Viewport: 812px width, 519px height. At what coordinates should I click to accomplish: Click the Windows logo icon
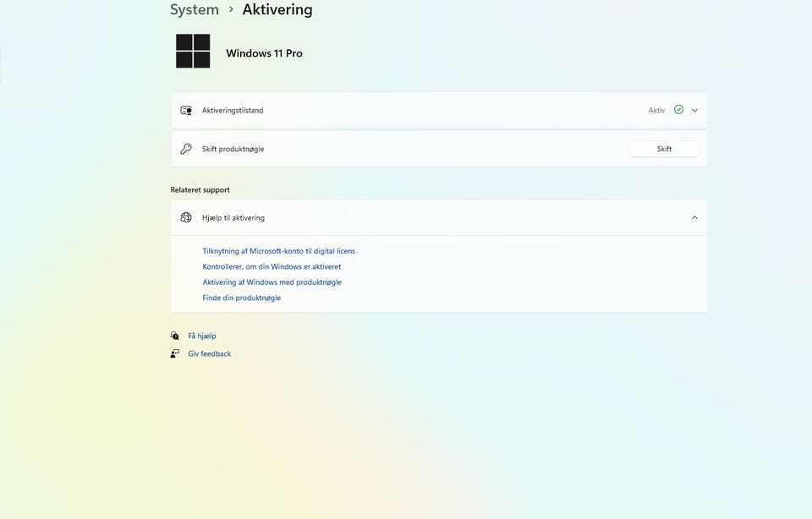click(x=193, y=52)
